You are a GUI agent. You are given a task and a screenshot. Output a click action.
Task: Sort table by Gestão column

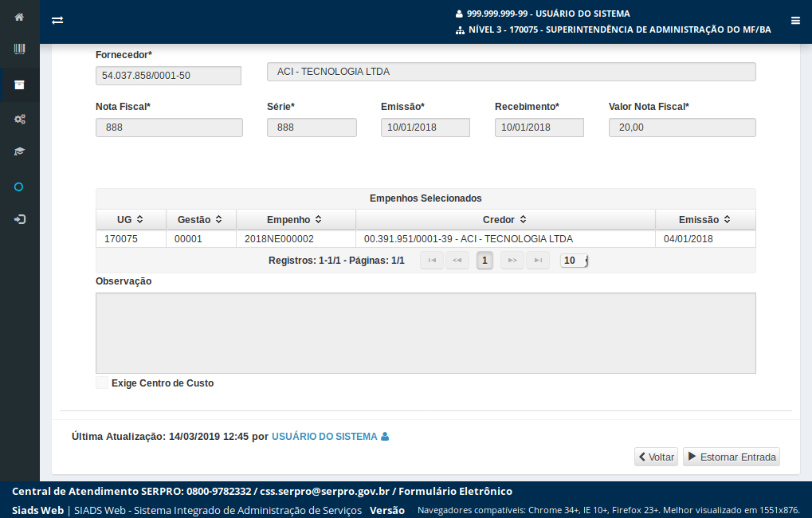click(201, 220)
